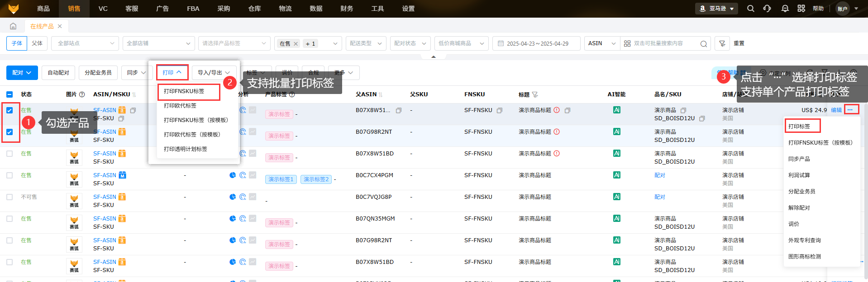Go to home via house icon tab
The image size is (868, 282).
[x=13, y=26]
